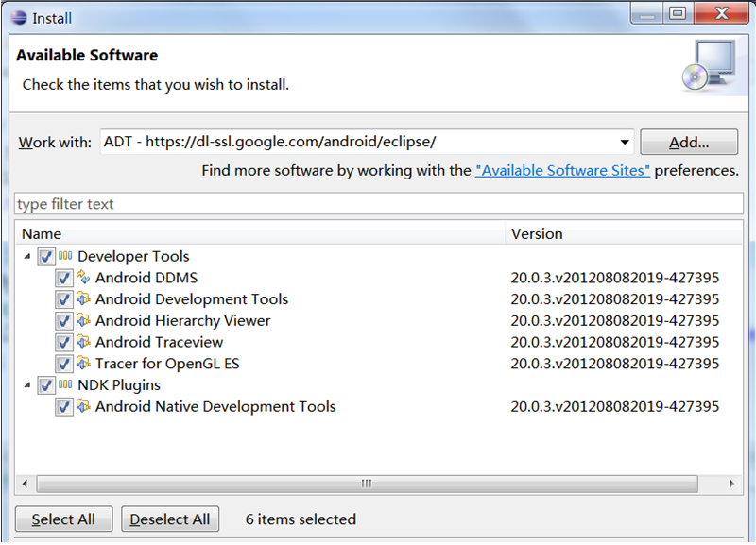The image size is (756, 545).
Task: Click the Eclipse icon in title bar
Action: pos(19,18)
